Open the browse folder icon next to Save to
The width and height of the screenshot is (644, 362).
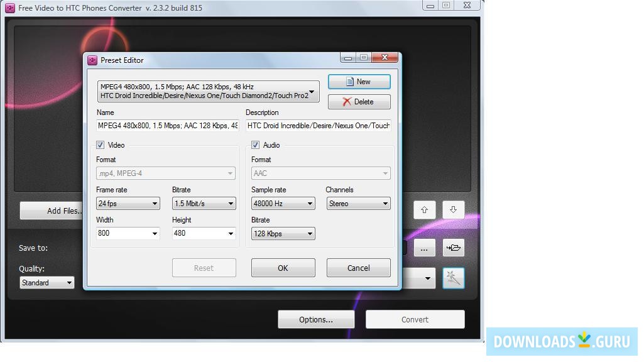tap(424, 248)
